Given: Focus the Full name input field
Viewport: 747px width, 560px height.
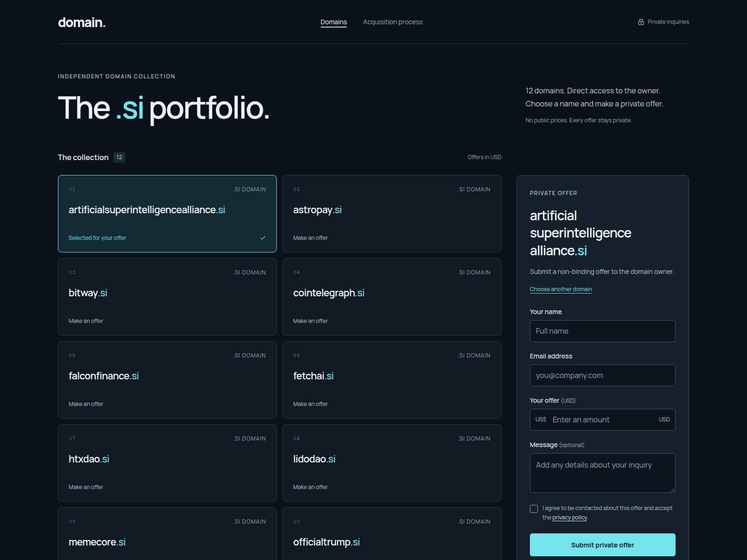Looking at the screenshot, I should click(602, 331).
